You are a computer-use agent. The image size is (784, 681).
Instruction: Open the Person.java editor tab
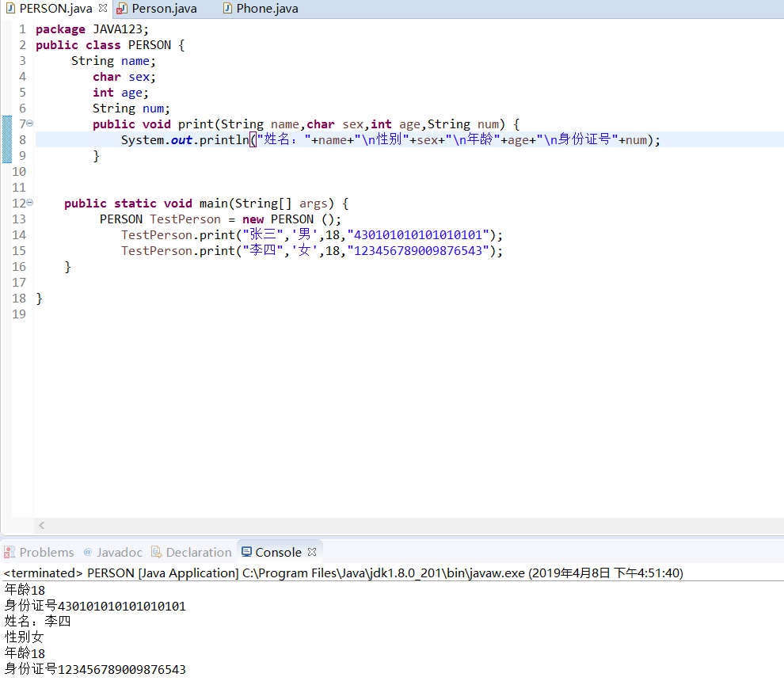165,9
